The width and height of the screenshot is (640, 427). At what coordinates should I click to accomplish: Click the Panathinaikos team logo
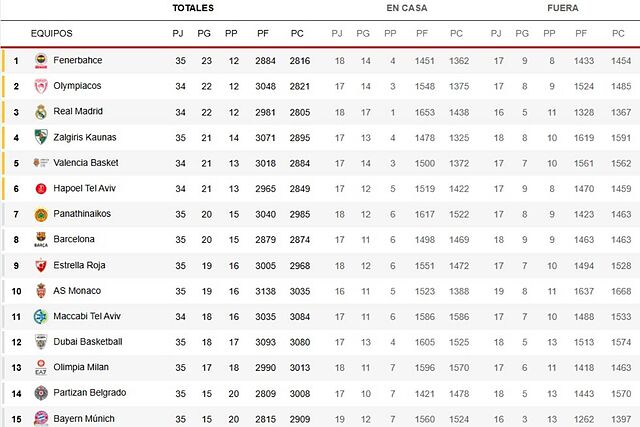click(x=41, y=214)
